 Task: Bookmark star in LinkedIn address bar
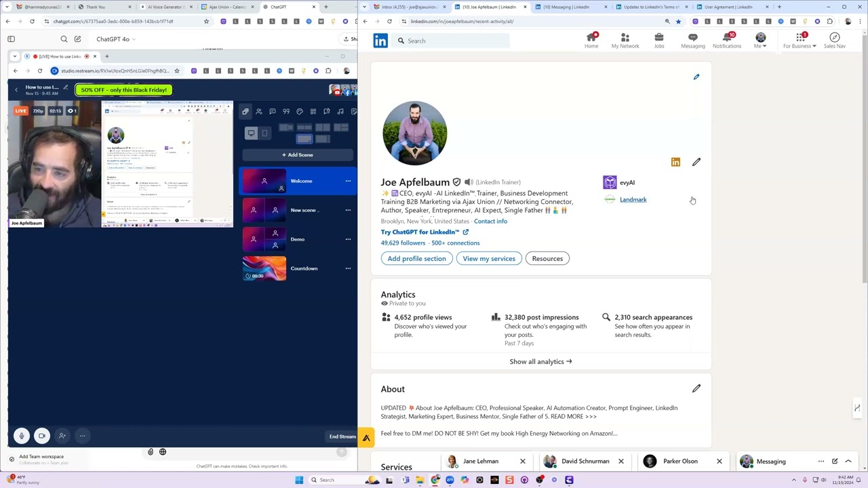tap(678, 22)
